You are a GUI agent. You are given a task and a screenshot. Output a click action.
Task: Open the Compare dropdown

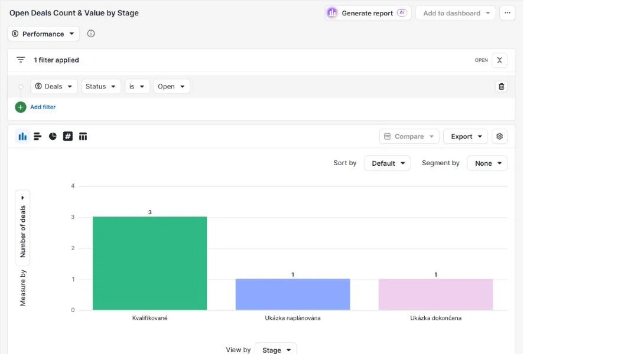point(409,136)
